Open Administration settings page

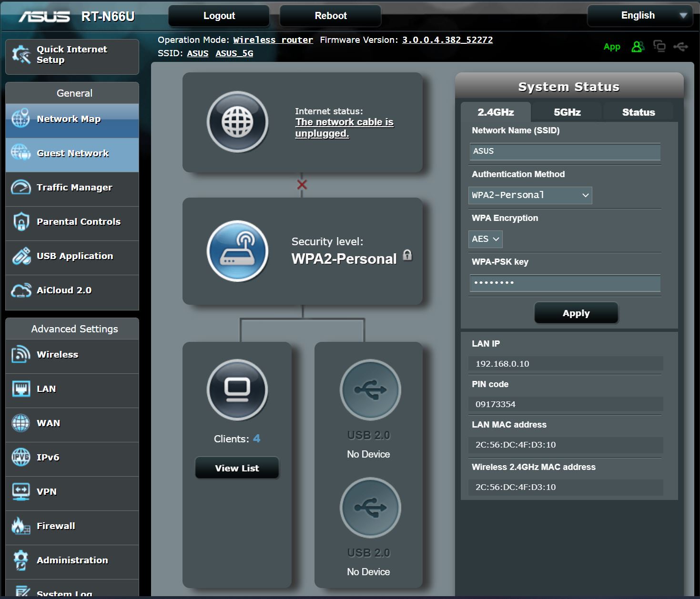72,562
